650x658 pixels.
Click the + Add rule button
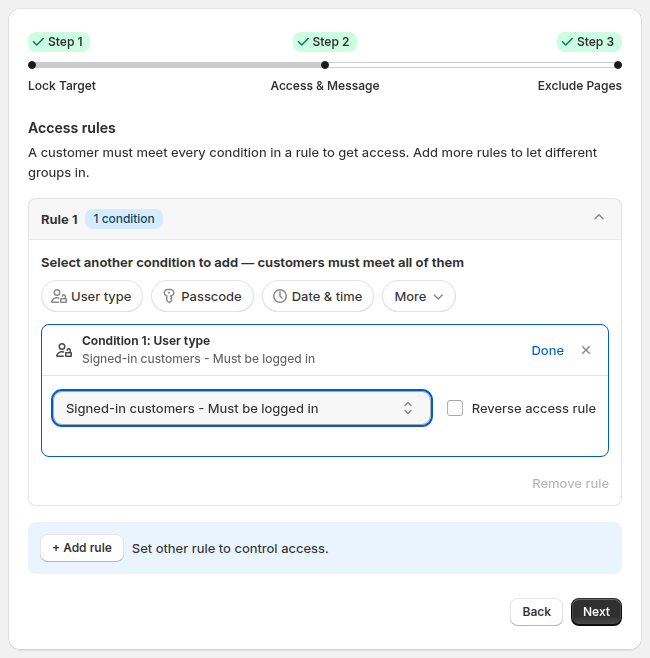[82, 548]
